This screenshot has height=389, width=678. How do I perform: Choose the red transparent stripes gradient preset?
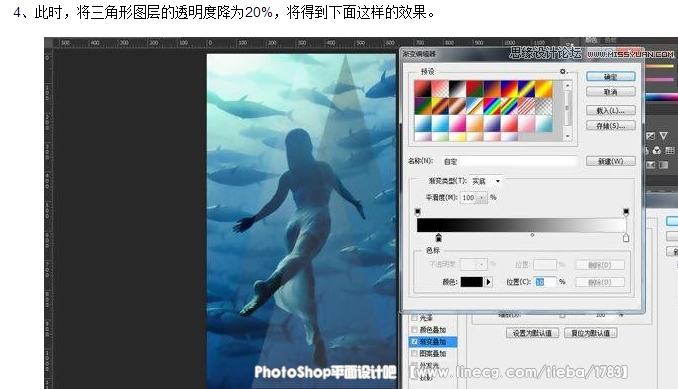tap(527, 106)
